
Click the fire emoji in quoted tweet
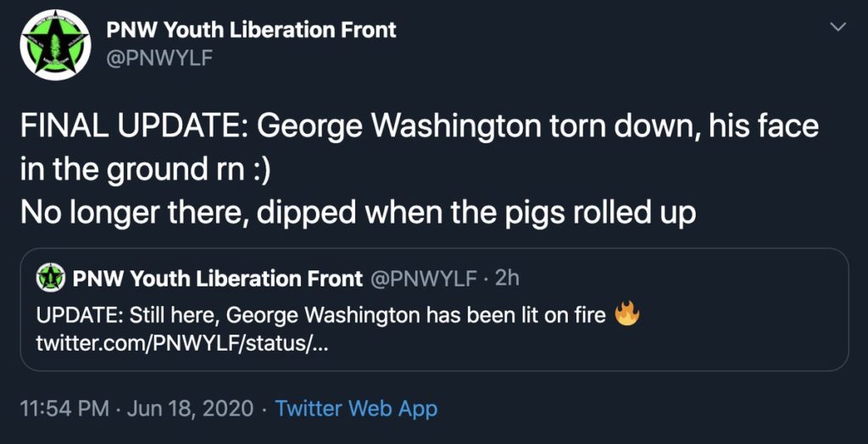point(626,315)
